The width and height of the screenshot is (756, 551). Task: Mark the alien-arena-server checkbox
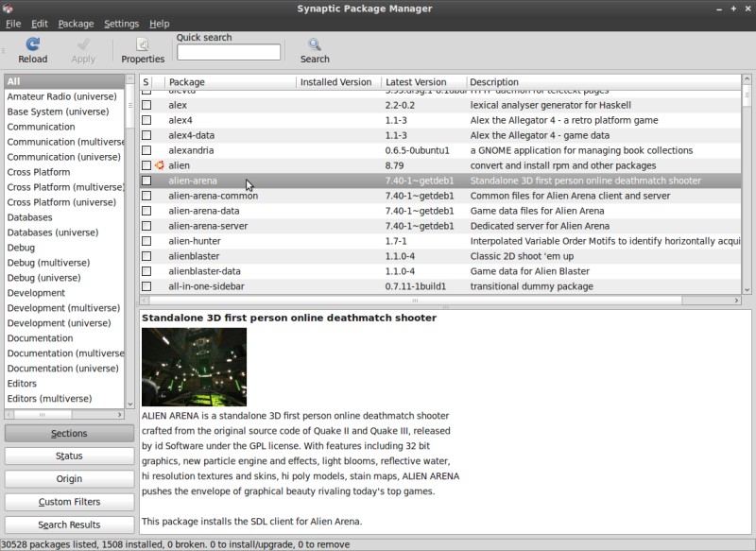(x=146, y=226)
